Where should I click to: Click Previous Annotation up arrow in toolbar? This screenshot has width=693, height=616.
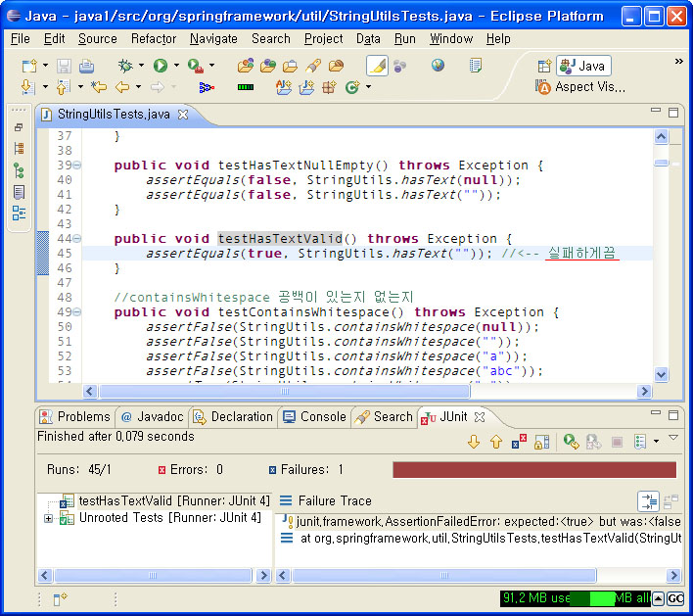[64, 87]
